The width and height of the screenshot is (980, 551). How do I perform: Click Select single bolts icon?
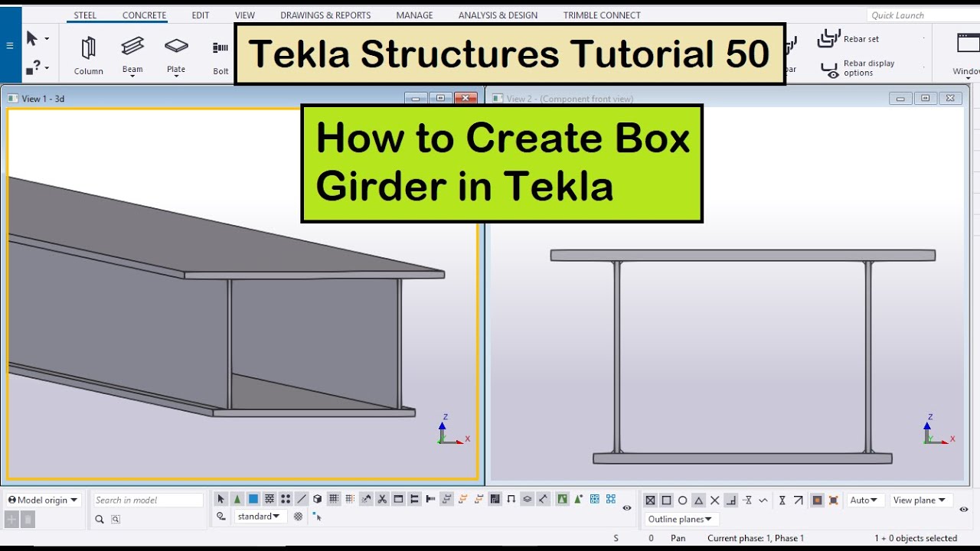tap(430, 499)
